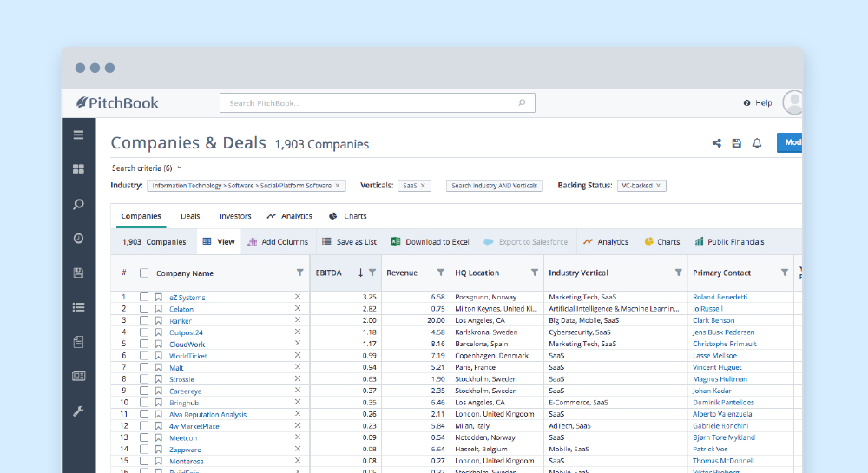The width and height of the screenshot is (868, 473).
Task: Click Add Columns in toolbar
Action: (x=278, y=242)
